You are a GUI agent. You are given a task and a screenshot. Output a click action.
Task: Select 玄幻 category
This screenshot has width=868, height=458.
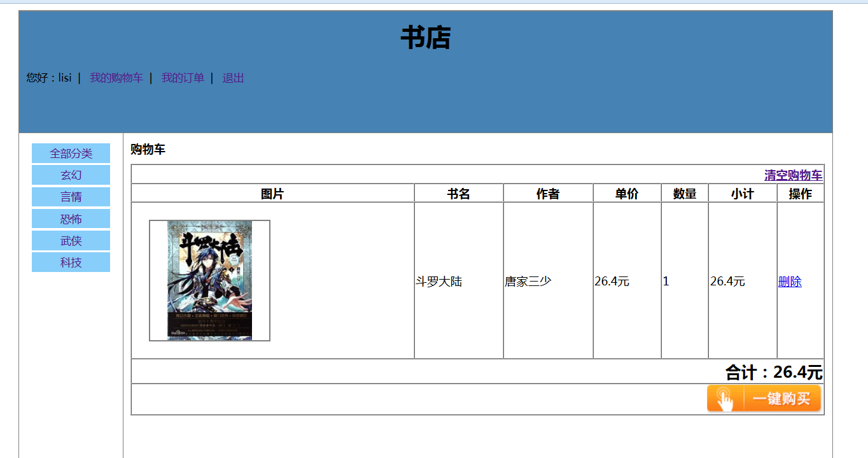point(71,175)
